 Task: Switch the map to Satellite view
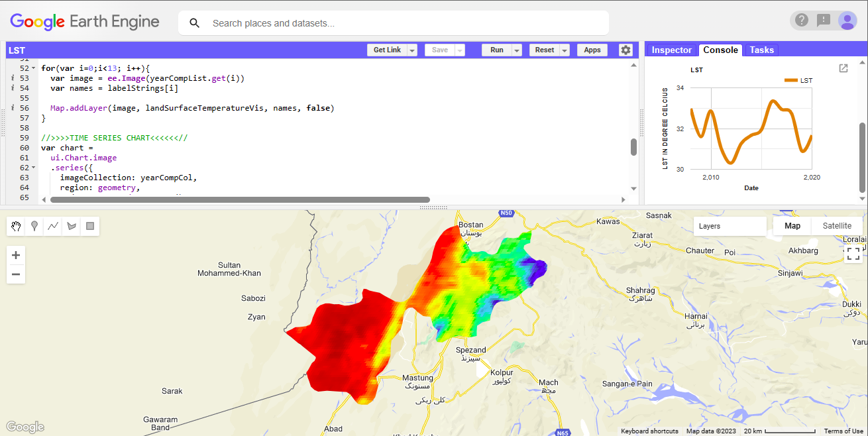click(x=837, y=225)
